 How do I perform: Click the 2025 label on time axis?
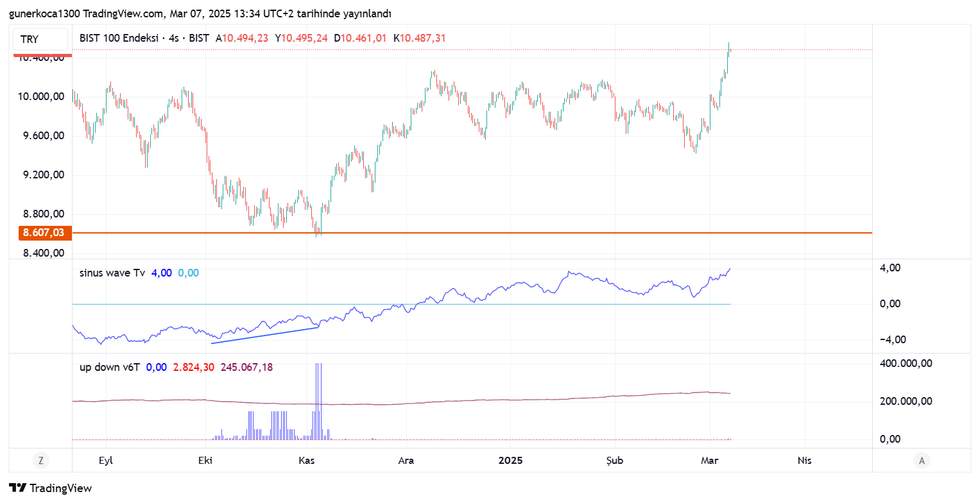click(x=511, y=460)
